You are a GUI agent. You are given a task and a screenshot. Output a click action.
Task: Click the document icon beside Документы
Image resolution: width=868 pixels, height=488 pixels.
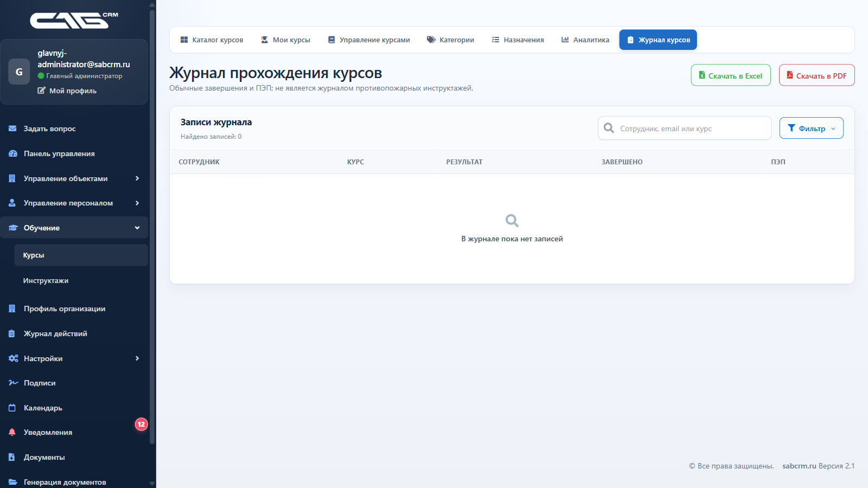(x=12, y=457)
